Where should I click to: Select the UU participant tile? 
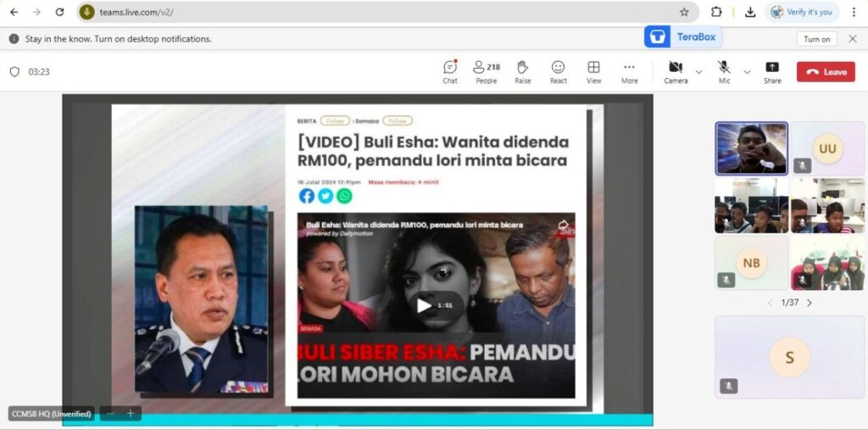point(827,148)
